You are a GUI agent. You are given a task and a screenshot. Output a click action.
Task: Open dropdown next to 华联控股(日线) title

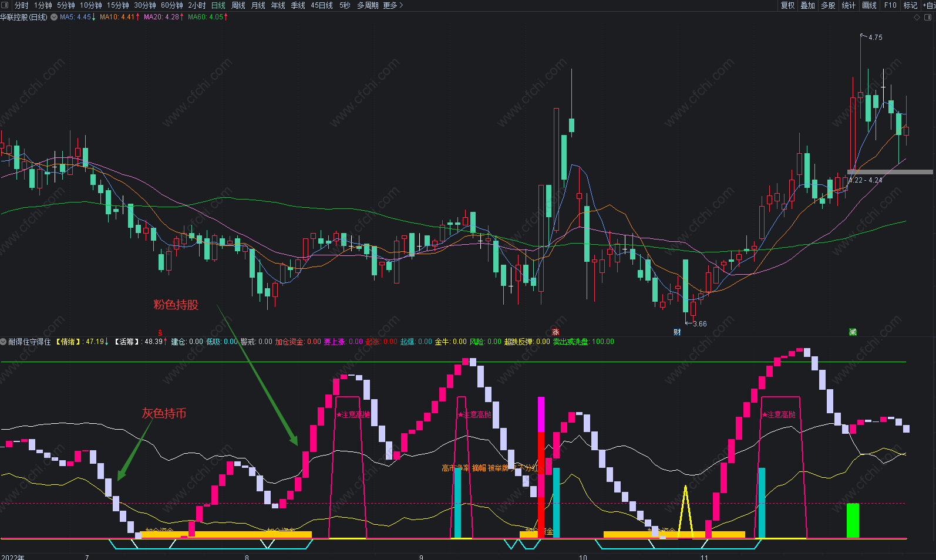click(x=54, y=17)
